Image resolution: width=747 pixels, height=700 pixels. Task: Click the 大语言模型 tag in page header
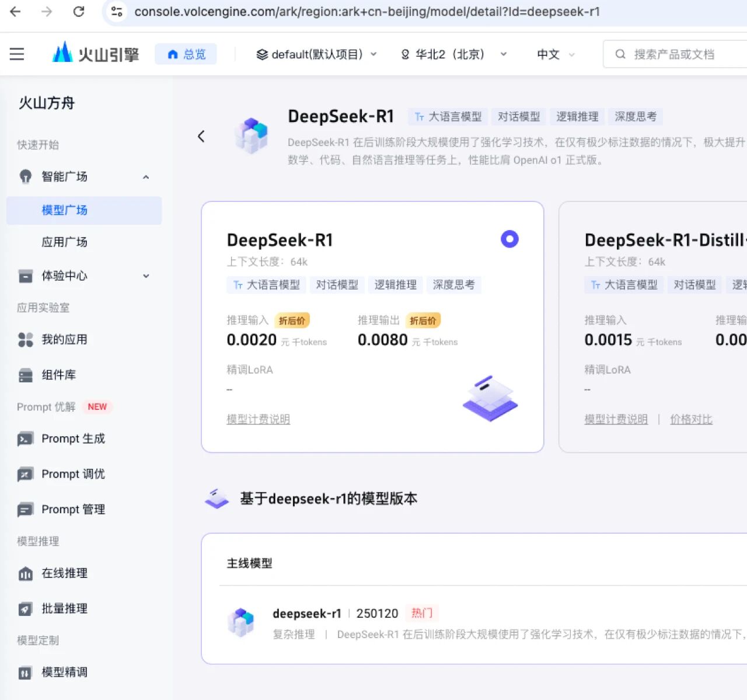tap(448, 117)
